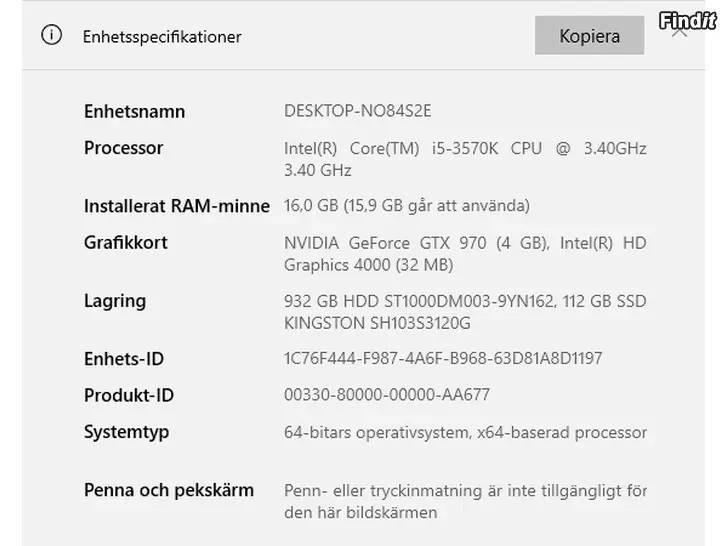The height and width of the screenshot is (546, 728).
Task: Click the Installerat RAM-minne label
Action: click(x=177, y=206)
